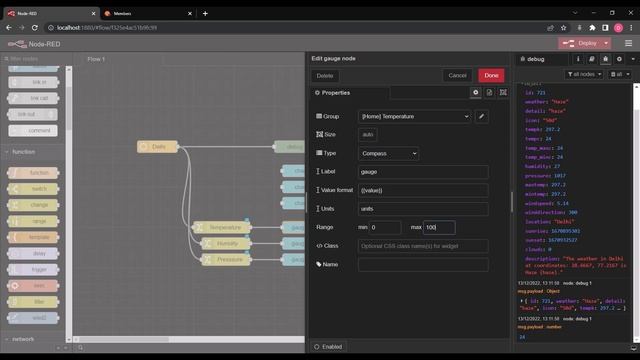The image size is (640, 360).
Task: Select the delay palette node
Action: (x=33, y=253)
